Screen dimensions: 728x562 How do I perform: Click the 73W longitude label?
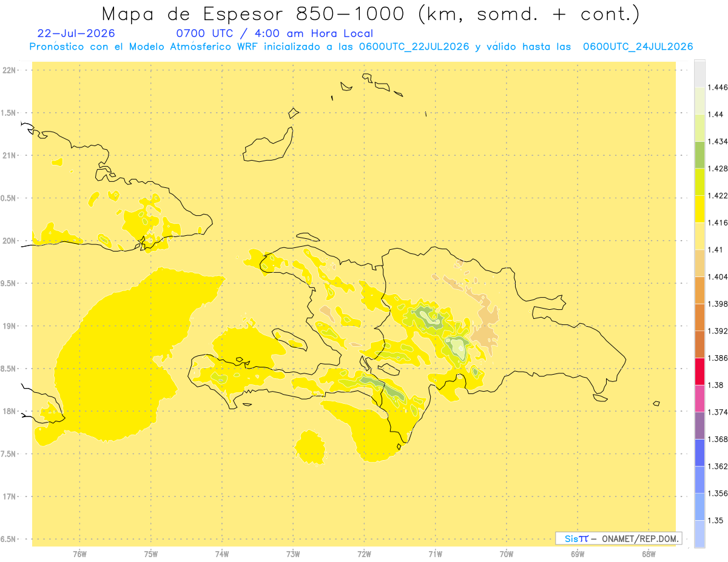293,554
